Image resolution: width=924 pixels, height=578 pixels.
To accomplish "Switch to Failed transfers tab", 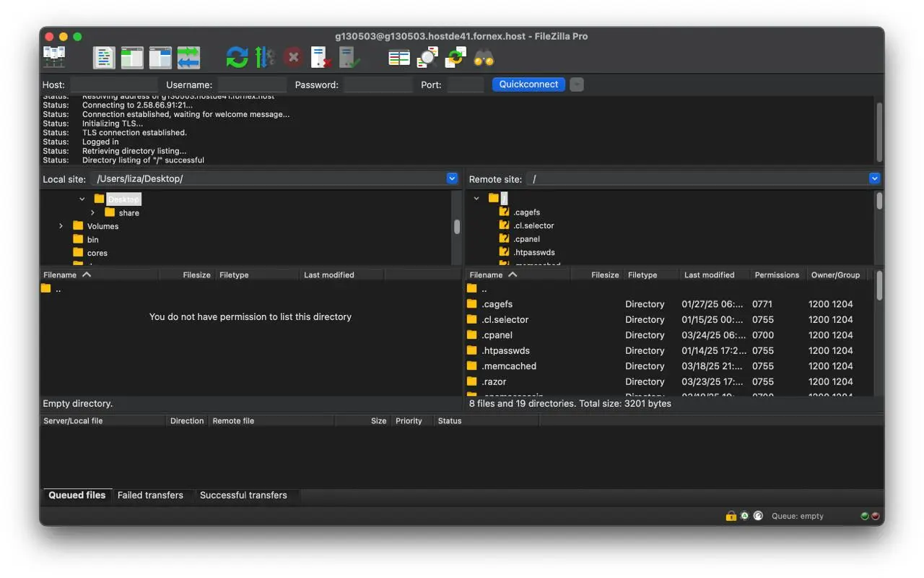I will tap(150, 495).
